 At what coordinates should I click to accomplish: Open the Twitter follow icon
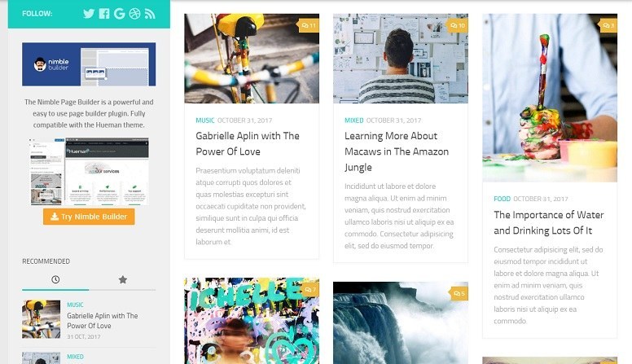pyautogui.click(x=89, y=14)
